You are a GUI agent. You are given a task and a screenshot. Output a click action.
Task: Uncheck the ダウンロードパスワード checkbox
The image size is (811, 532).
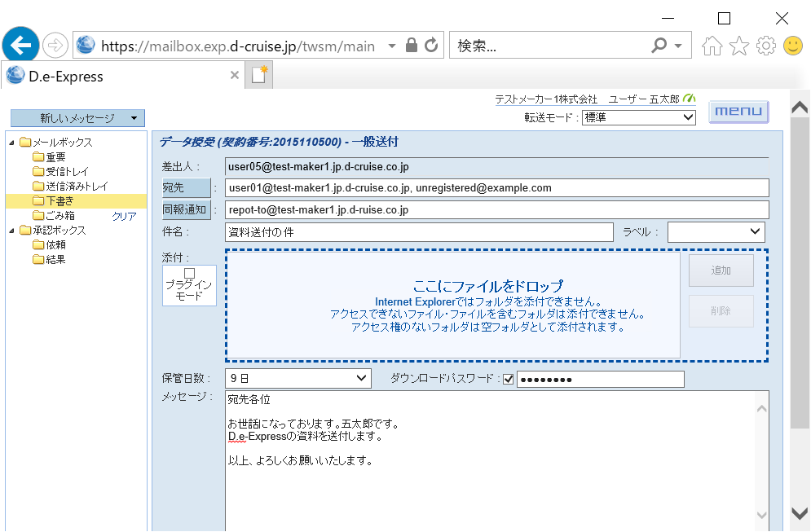[x=509, y=379]
